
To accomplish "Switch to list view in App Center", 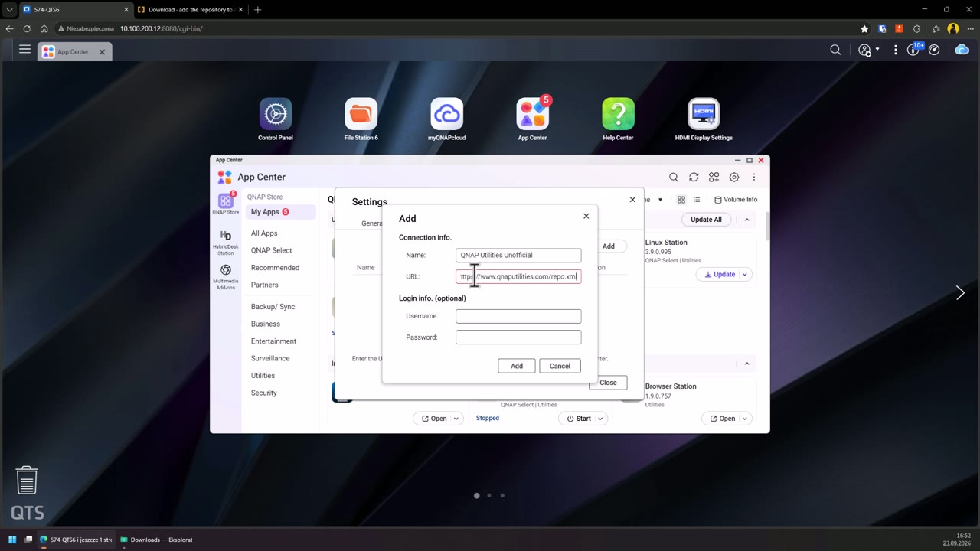I will click(x=697, y=200).
